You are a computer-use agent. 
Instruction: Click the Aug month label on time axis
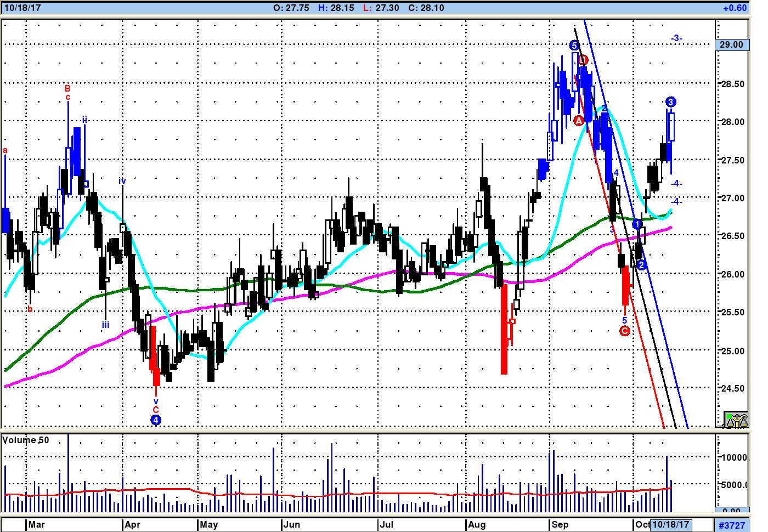[477, 524]
